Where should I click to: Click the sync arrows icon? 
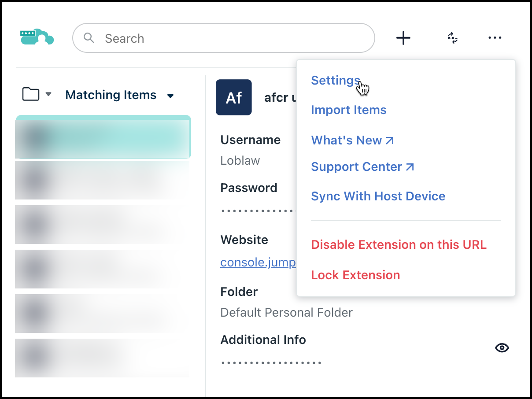[x=452, y=38]
